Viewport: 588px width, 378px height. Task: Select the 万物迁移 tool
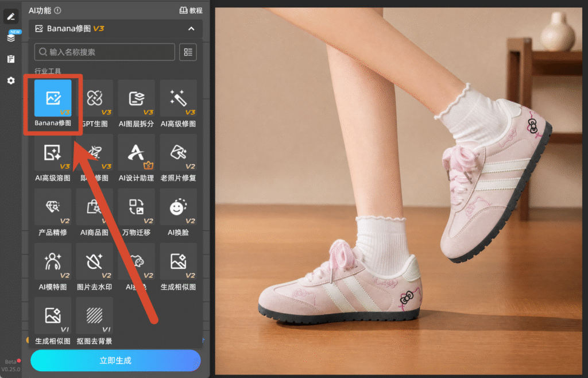point(137,207)
